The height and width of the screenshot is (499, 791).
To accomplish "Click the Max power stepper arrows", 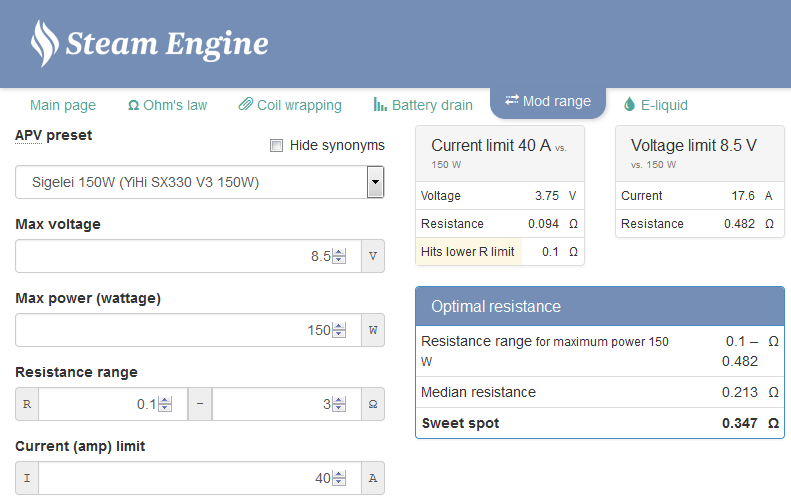I will pos(339,330).
